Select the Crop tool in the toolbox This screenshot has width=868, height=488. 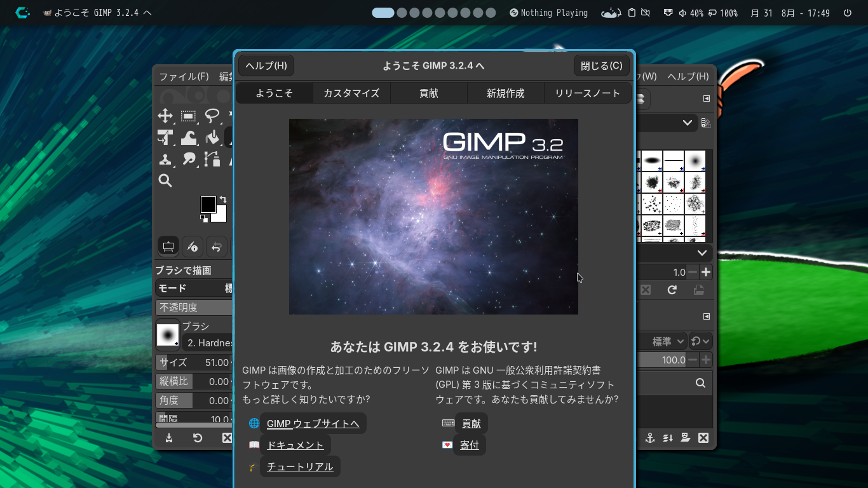(x=165, y=137)
